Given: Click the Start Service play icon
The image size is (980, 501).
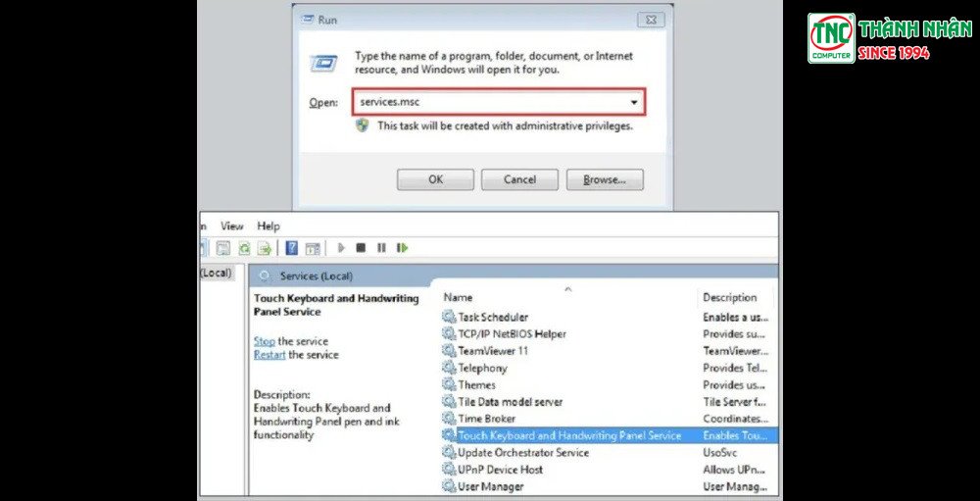Looking at the screenshot, I should tap(341, 248).
